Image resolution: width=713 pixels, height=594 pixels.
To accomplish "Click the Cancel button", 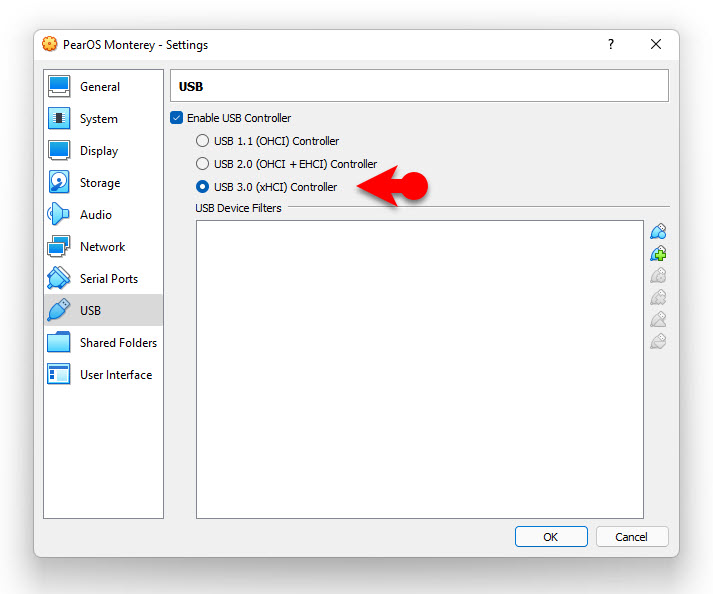I will coord(632,537).
